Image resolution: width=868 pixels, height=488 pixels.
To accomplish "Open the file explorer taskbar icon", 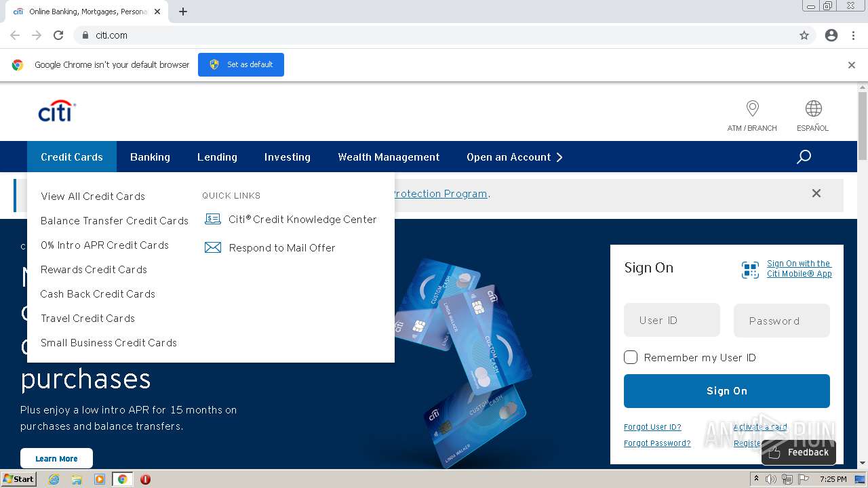I will 77,479.
